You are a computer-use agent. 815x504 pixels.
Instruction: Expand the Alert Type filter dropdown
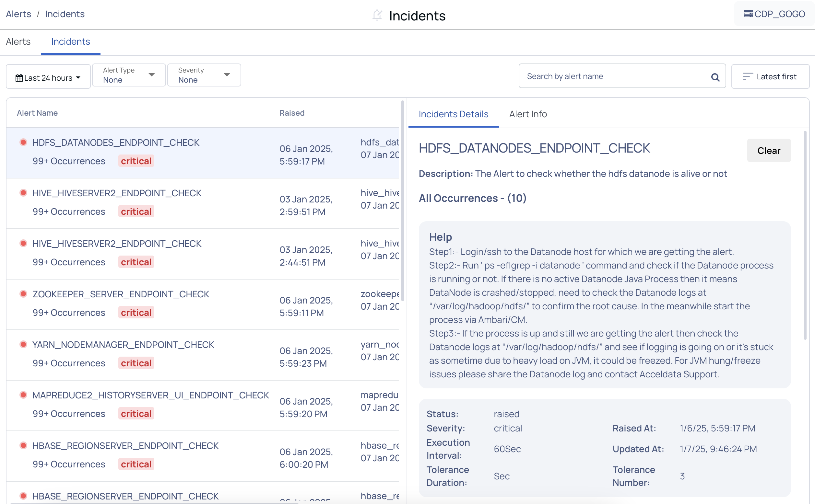pyautogui.click(x=129, y=75)
